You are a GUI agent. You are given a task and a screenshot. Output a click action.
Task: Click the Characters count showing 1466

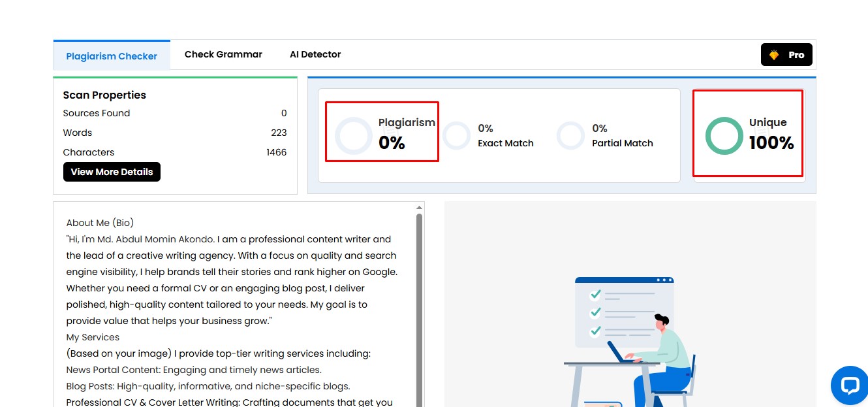tap(277, 152)
